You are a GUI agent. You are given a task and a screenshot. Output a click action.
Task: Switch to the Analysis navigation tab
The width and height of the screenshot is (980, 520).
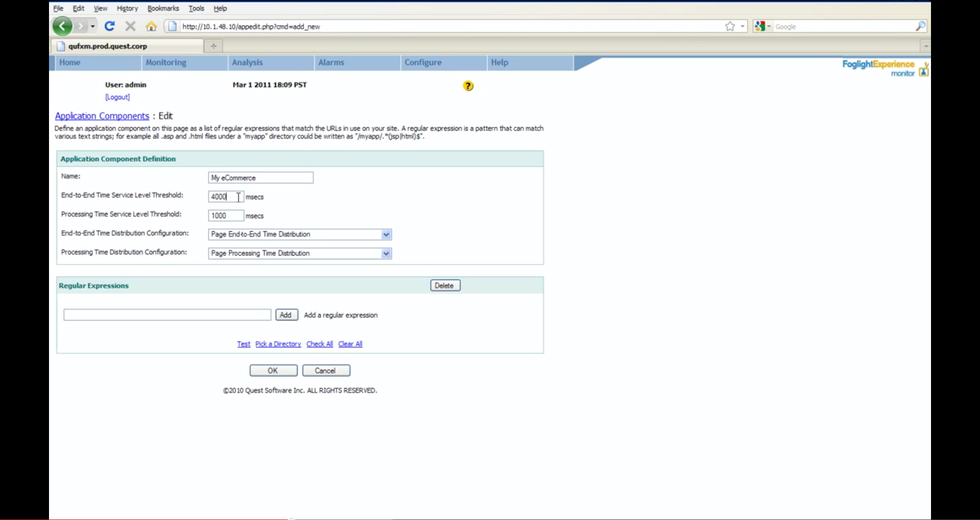(271, 63)
